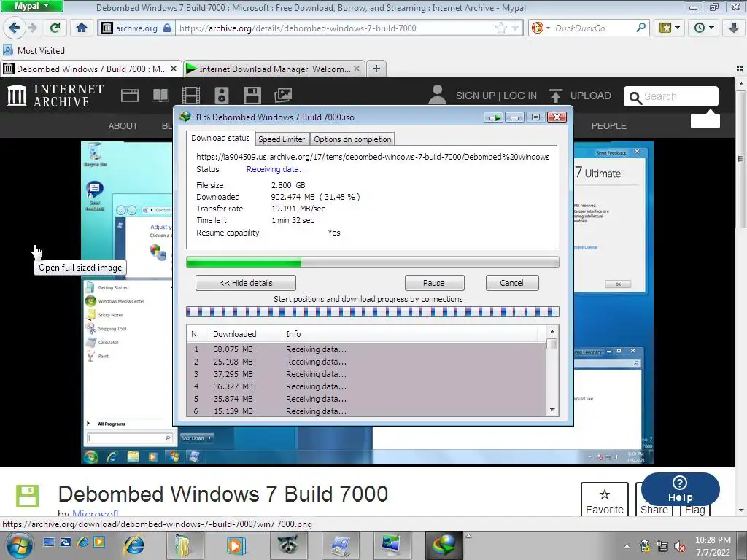Image resolution: width=747 pixels, height=560 pixels.
Task: Switch to the Options on completion tab
Action: pos(352,139)
